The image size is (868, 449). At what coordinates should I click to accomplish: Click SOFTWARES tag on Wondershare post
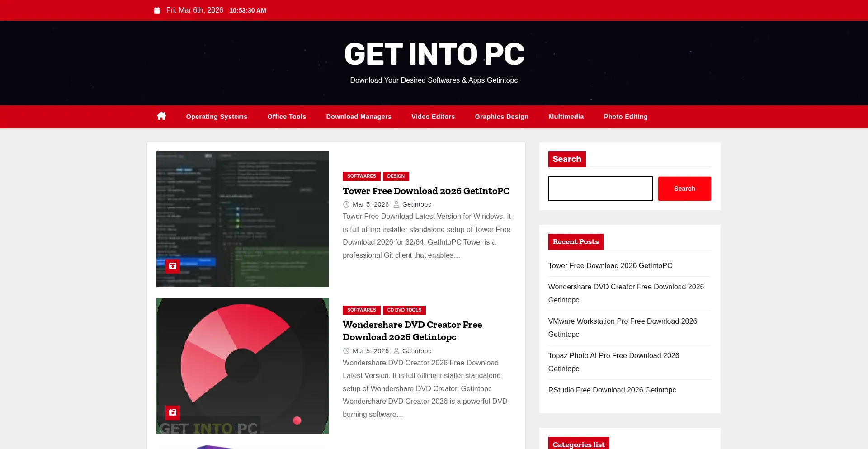coord(362,310)
